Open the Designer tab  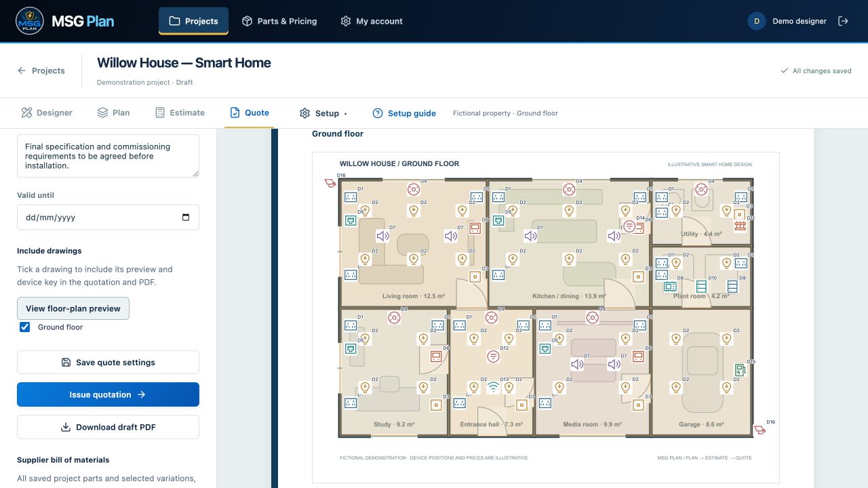pos(46,113)
